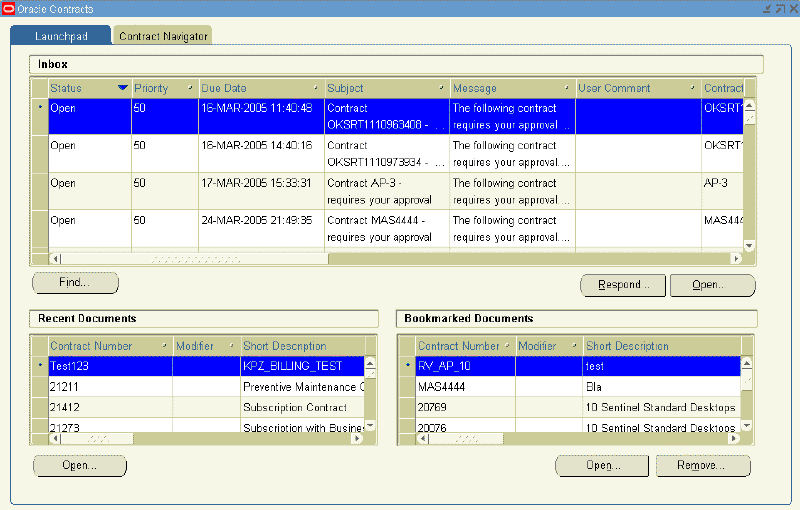Click the Find... button under Inbox

pos(75,283)
